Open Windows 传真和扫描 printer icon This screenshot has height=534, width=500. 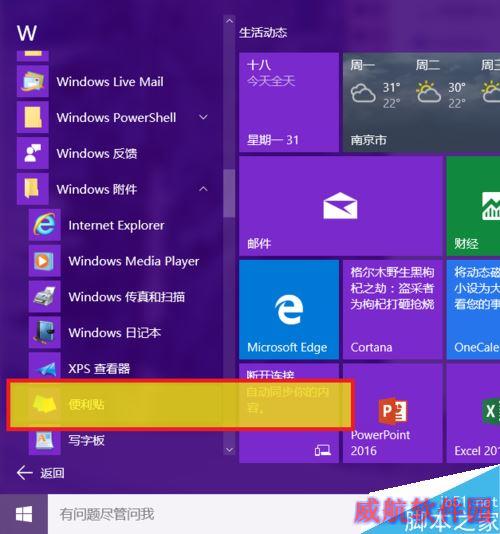45,297
